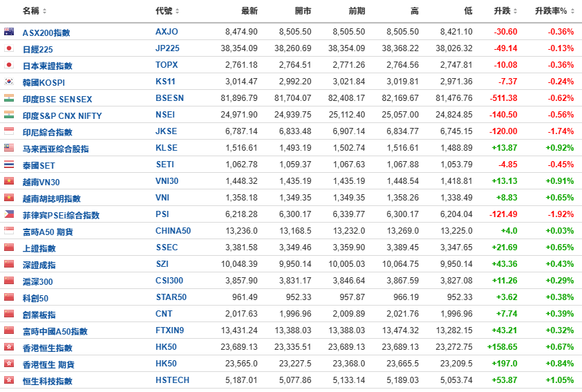582x392 pixels.
Task: Open the 滬深300 index link
Action: pyautogui.click(x=37, y=282)
